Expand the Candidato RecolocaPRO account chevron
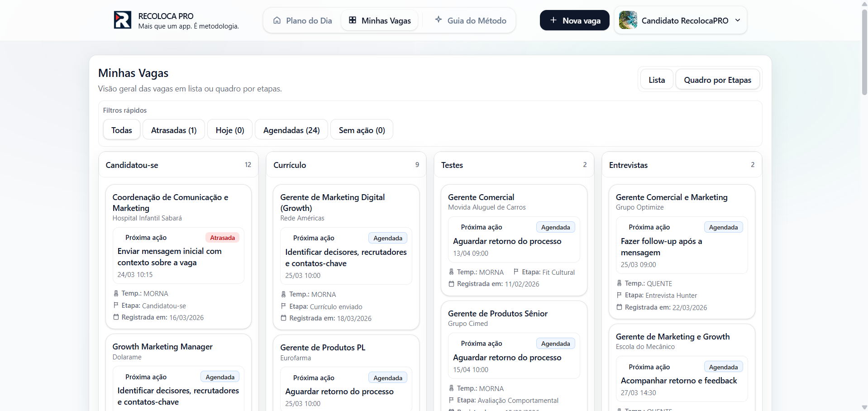Image resolution: width=868 pixels, height=411 pixels. (x=738, y=20)
